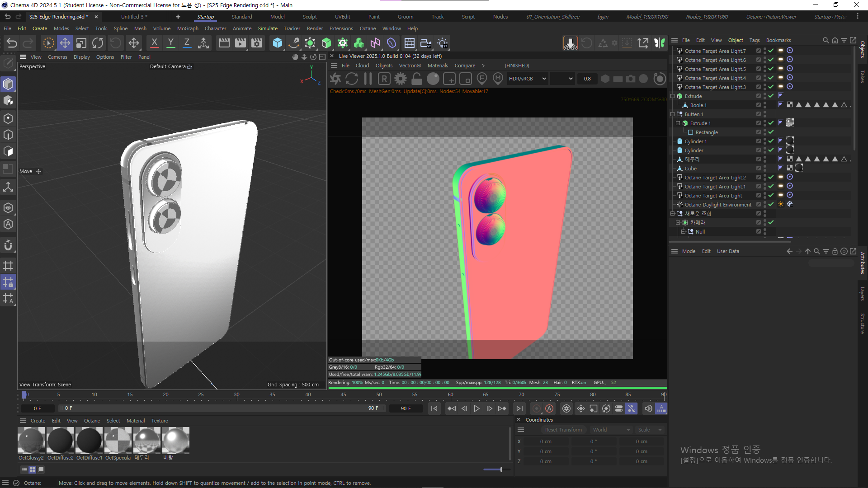Viewport: 868px width, 488px height.
Task: Open Materials menu in Live Viewer
Action: point(438,66)
